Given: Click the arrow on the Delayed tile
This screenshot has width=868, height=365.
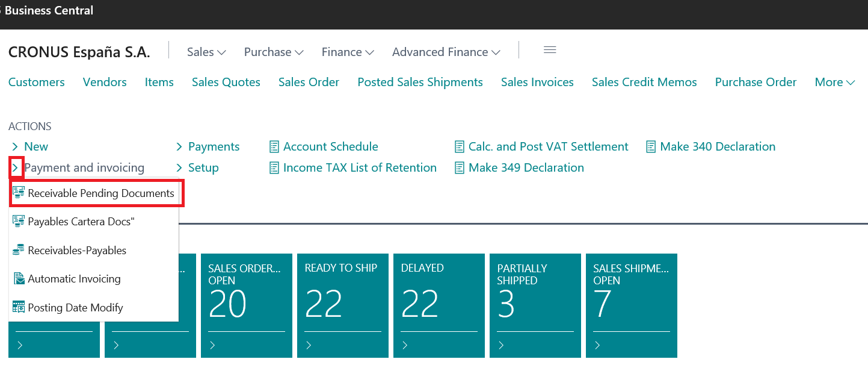Looking at the screenshot, I should tap(405, 346).
